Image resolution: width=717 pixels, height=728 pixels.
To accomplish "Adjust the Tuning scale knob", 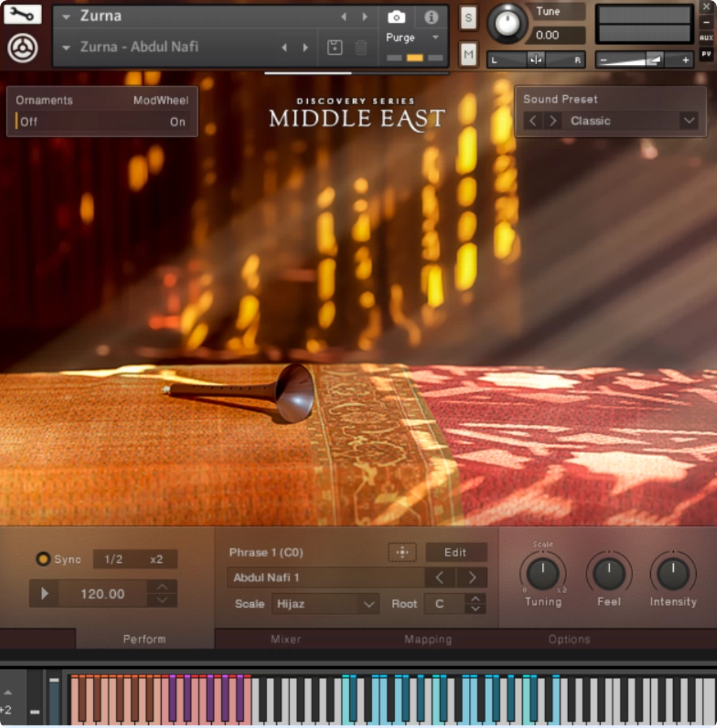I will tap(542, 573).
